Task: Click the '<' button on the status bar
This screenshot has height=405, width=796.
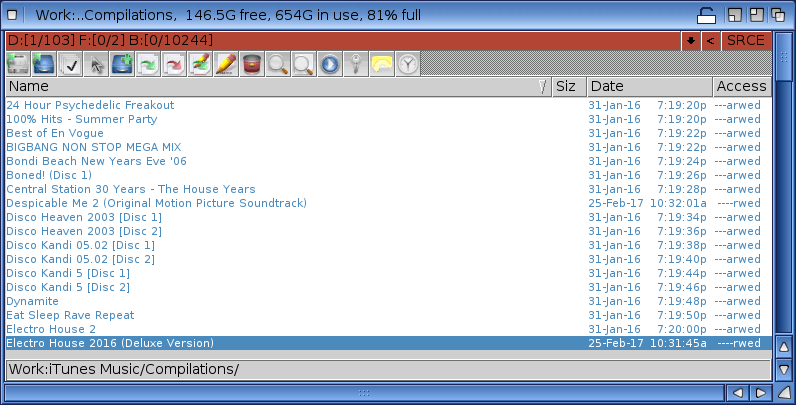Action: (x=711, y=41)
